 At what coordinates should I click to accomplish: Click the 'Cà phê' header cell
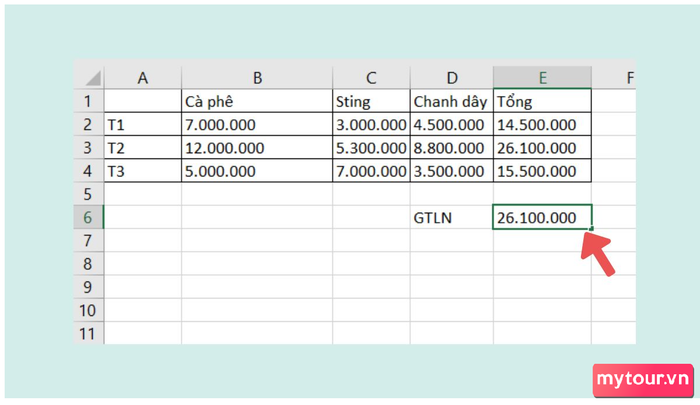257,101
